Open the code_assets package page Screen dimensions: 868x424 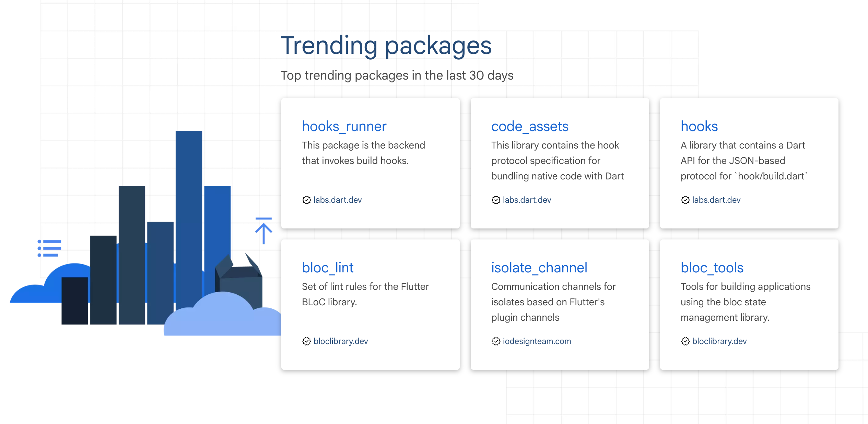[530, 126]
